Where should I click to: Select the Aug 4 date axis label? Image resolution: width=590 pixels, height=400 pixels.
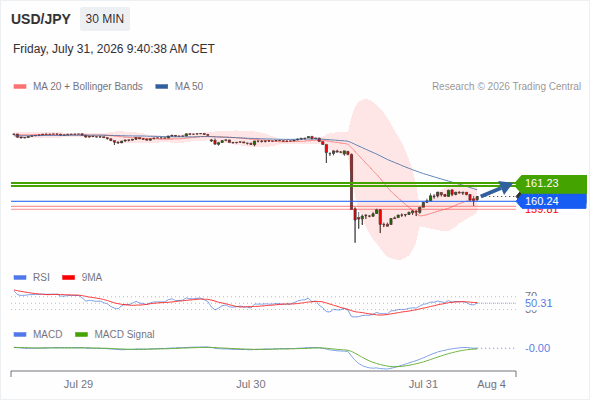491,384
